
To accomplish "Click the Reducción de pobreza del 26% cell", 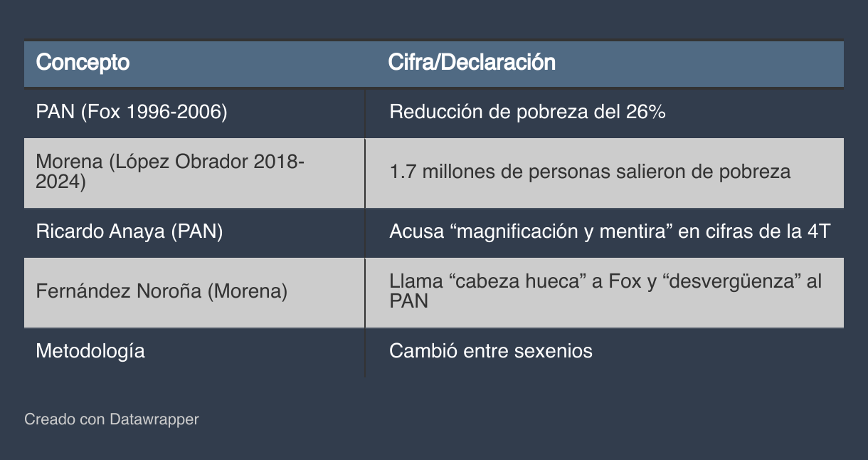I will [604, 113].
